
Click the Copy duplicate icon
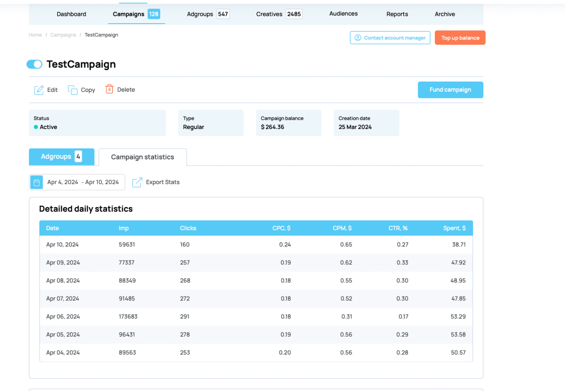(73, 90)
